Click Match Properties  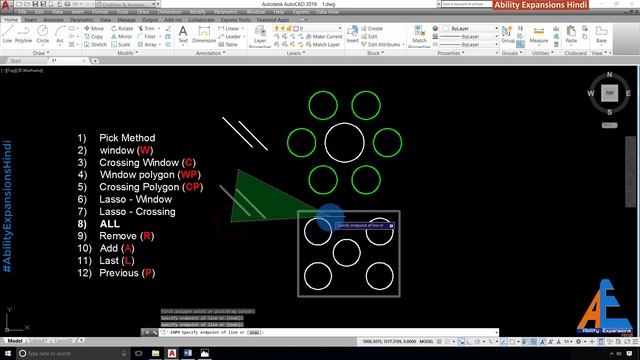tap(419, 36)
